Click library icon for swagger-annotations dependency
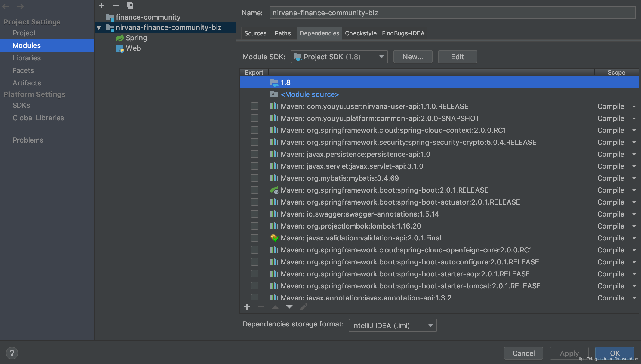The width and height of the screenshot is (641, 364). tap(274, 214)
